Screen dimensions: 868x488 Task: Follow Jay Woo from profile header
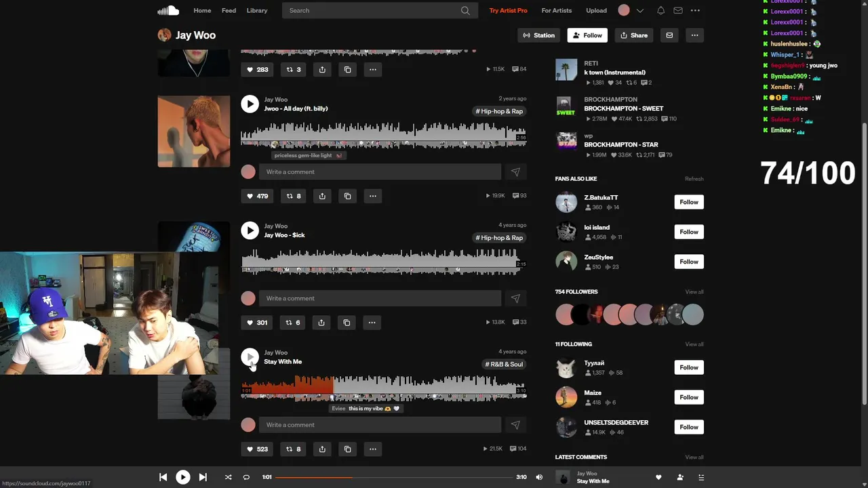[587, 35]
